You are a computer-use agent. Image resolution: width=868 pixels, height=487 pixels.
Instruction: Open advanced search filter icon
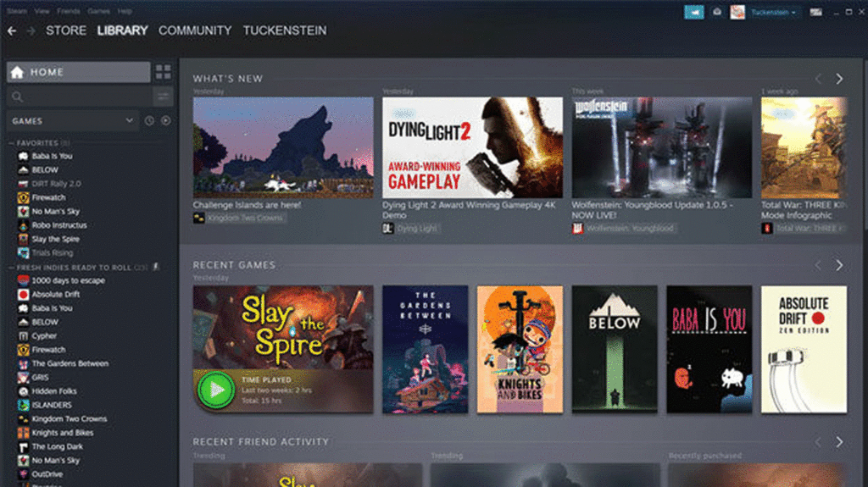[163, 97]
